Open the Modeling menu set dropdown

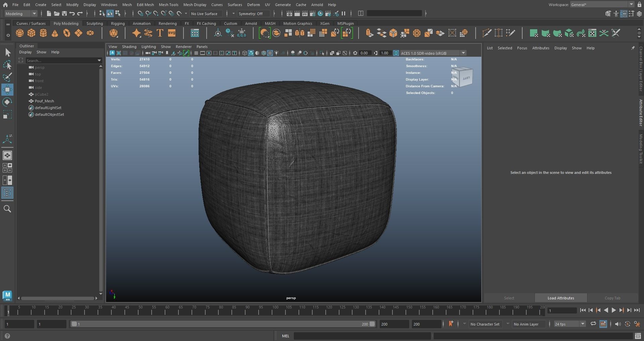click(21, 14)
